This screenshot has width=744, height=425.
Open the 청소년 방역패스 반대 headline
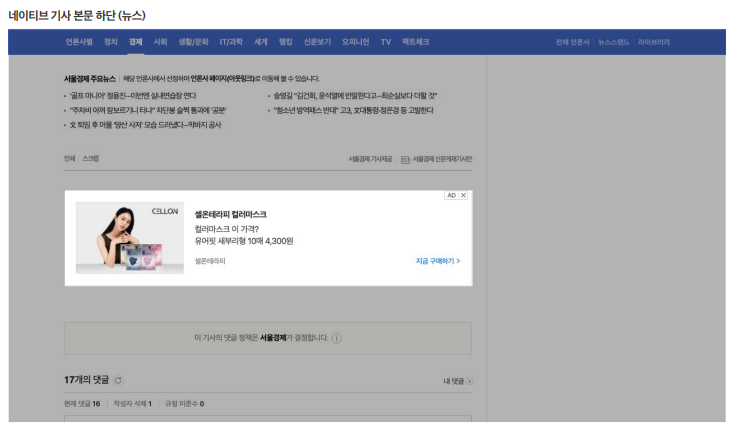[x=353, y=111]
